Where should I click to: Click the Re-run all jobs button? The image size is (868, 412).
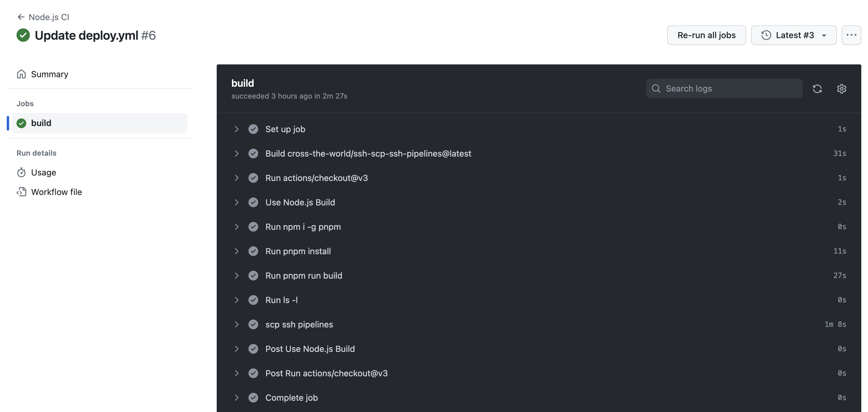tap(706, 35)
